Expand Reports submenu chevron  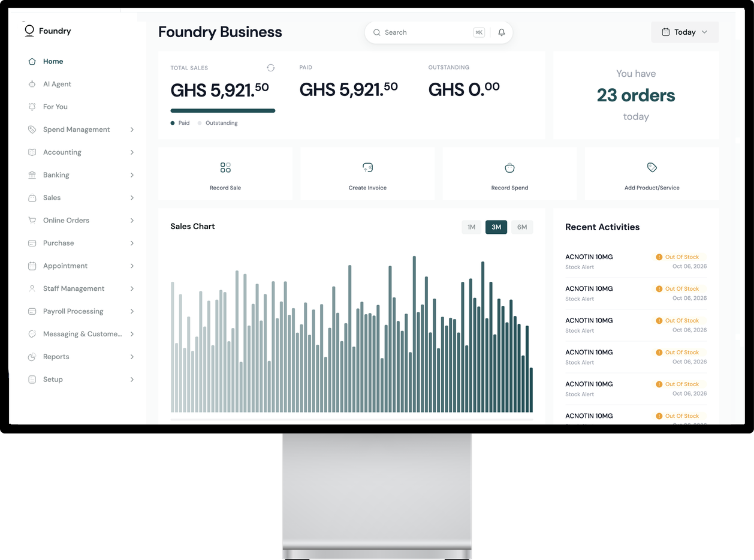point(132,357)
